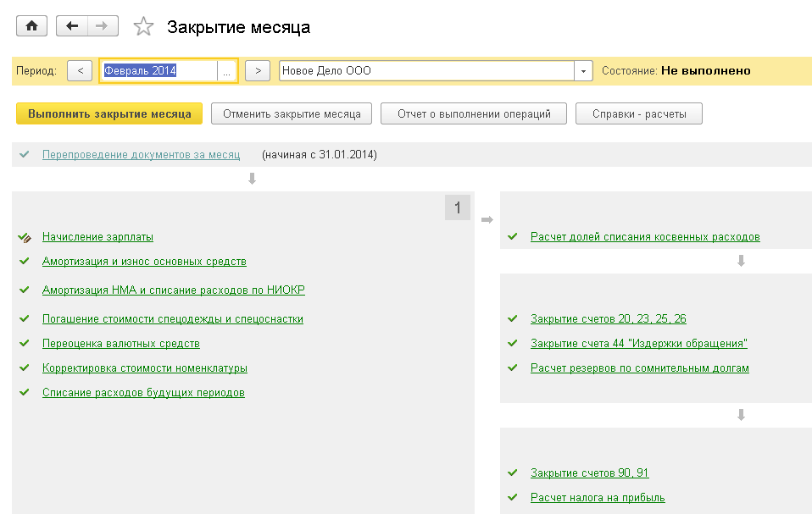The image size is (812, 514).
Task: Open the 'Справки - расчеты' menu
Action: tap(638, 113)
